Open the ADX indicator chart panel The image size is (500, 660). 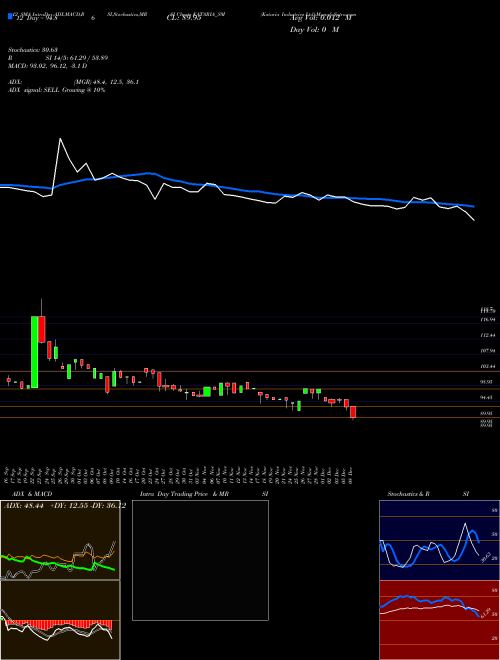(x=60, y=540)
